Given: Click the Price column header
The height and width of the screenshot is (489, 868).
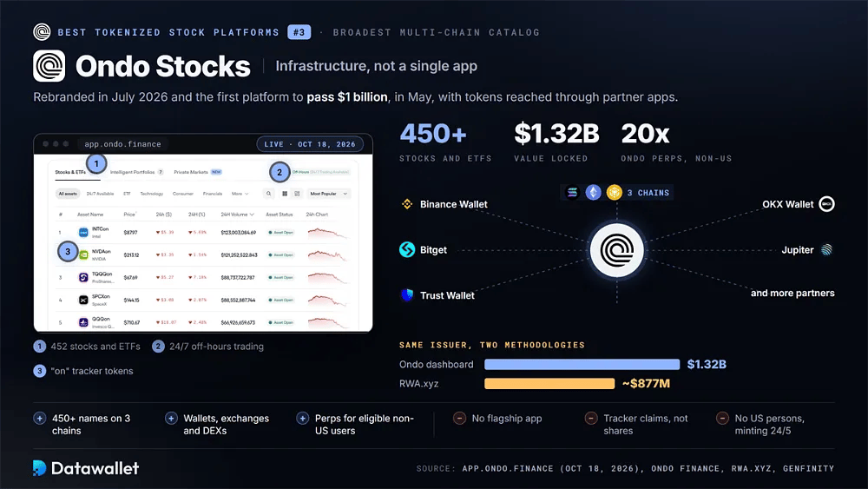Looking at the screenshot, I should [x=129, y=215].
